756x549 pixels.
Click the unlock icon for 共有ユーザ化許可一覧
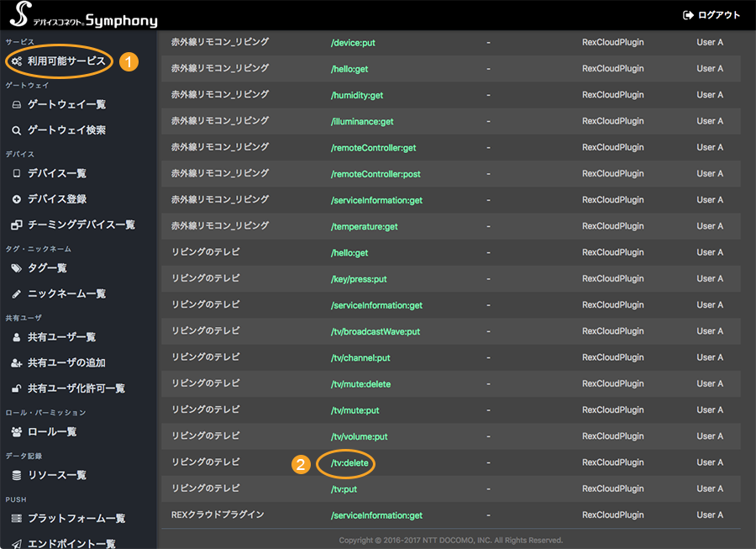[x=17, y=388]
